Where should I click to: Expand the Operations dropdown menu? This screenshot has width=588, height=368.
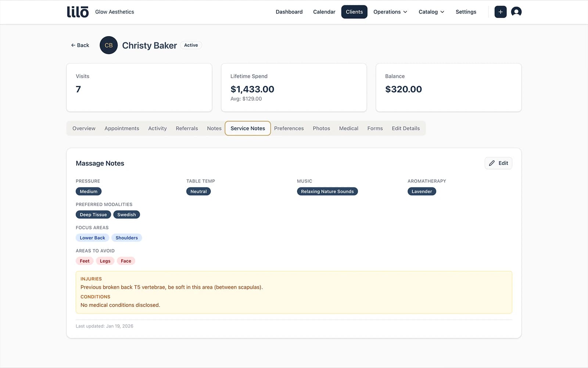point(390,12)
